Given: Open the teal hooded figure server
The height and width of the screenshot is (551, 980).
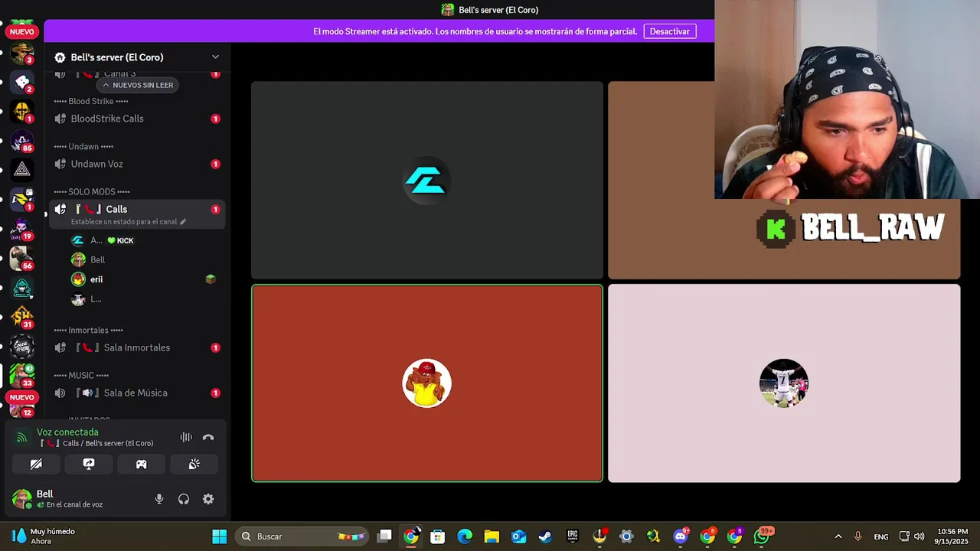Looking at the screenshot, I should pos(21,288).
